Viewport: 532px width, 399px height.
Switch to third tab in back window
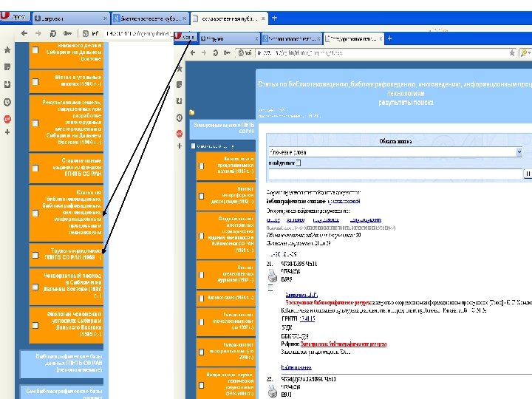(229, 18)
